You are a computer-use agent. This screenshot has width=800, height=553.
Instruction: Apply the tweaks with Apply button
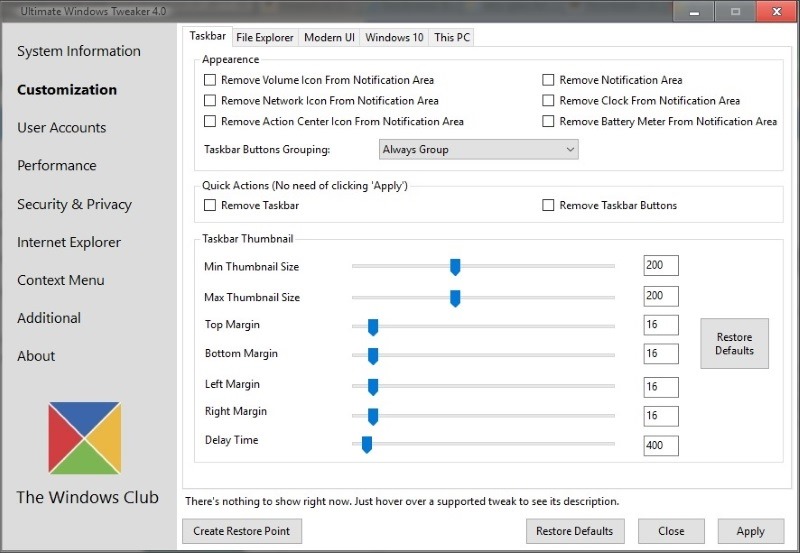pos(751,531)
